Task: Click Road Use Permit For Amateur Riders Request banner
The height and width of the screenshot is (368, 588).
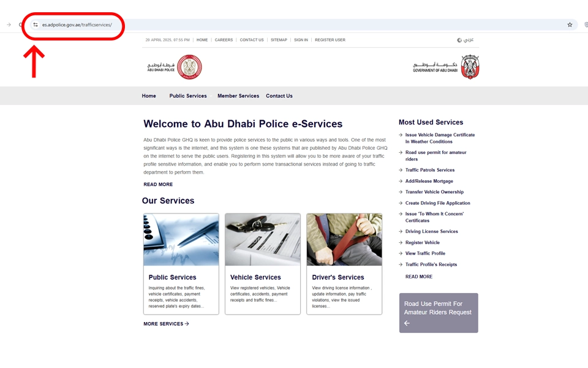Action: coord(439,313)
